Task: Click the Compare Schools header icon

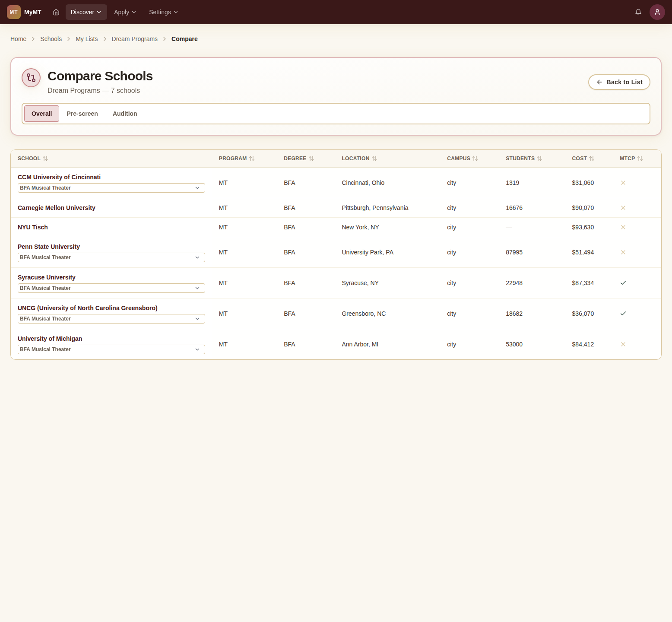Action: 31,78
